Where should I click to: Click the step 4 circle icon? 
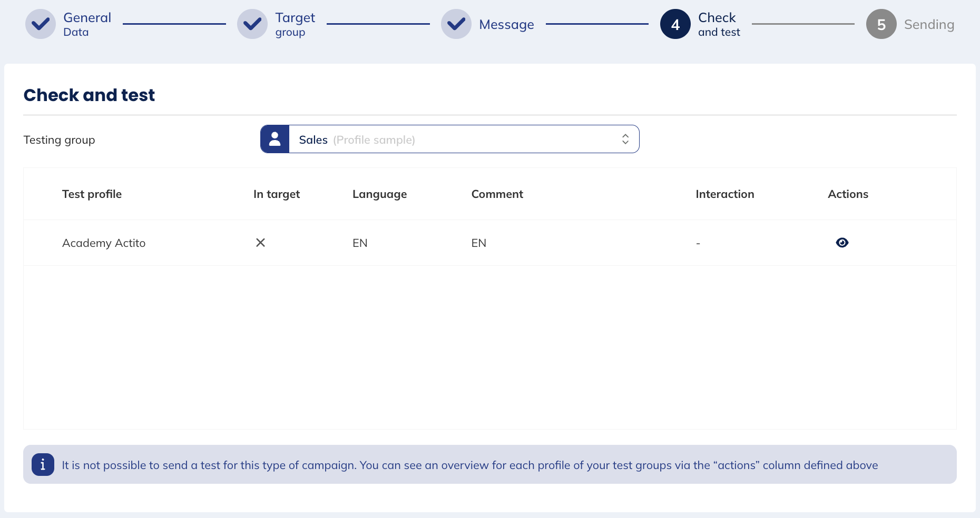(x=675, y=24)
